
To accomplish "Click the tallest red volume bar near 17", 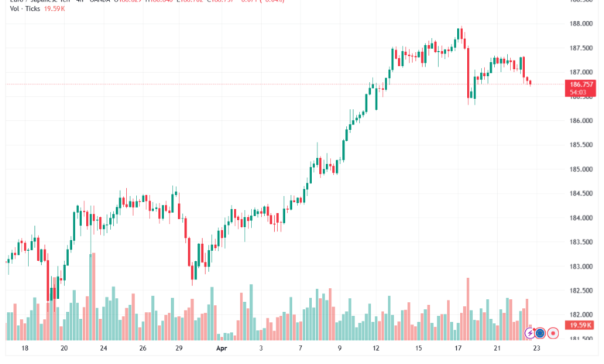I will (x=468, y=309).
